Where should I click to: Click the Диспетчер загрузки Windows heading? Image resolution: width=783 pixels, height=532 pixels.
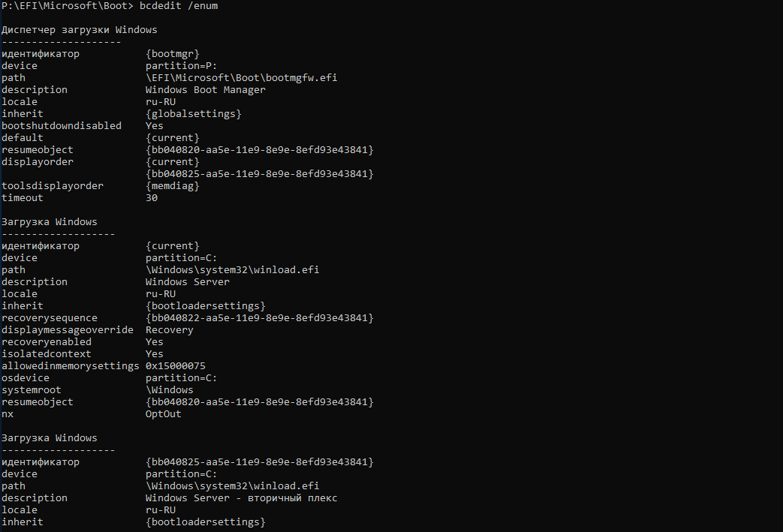(80, 30)
